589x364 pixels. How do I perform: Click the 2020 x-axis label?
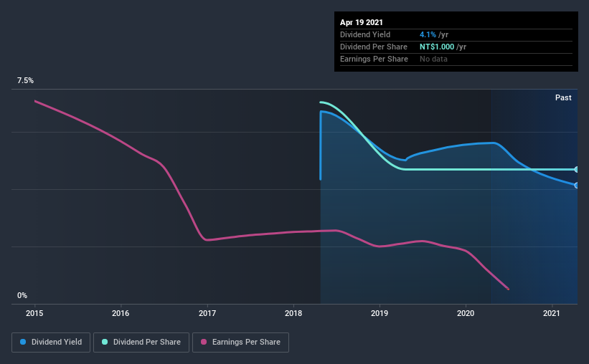(x=466, y=313)
